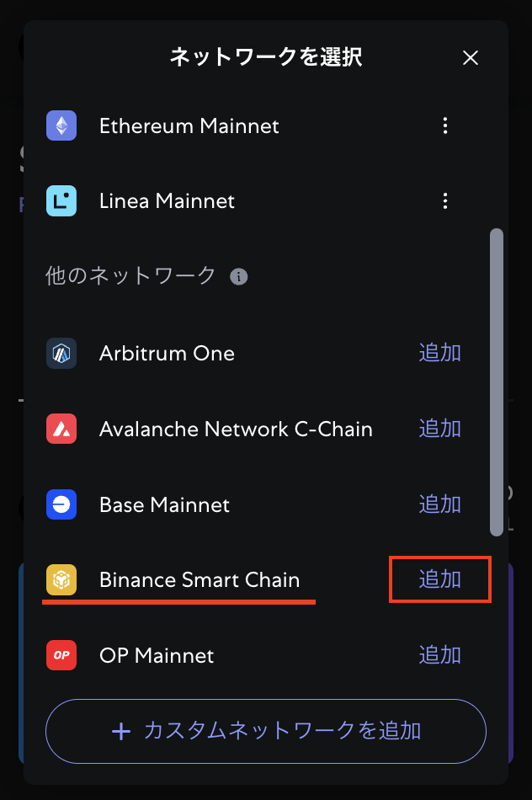Click the Binance Smart Chain logo icon
Viewport: 532px width, 800px height.
coord(61,579)
